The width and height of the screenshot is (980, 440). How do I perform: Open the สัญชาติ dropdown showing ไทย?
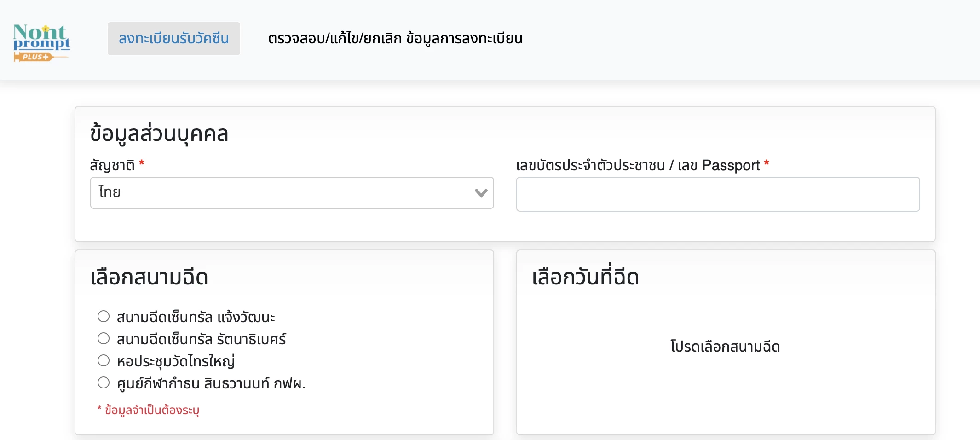[292, 193]
